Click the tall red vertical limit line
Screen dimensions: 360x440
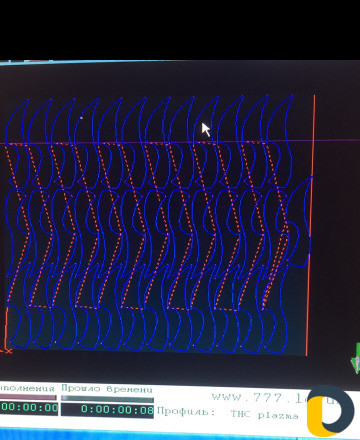[x=310, y=225]
